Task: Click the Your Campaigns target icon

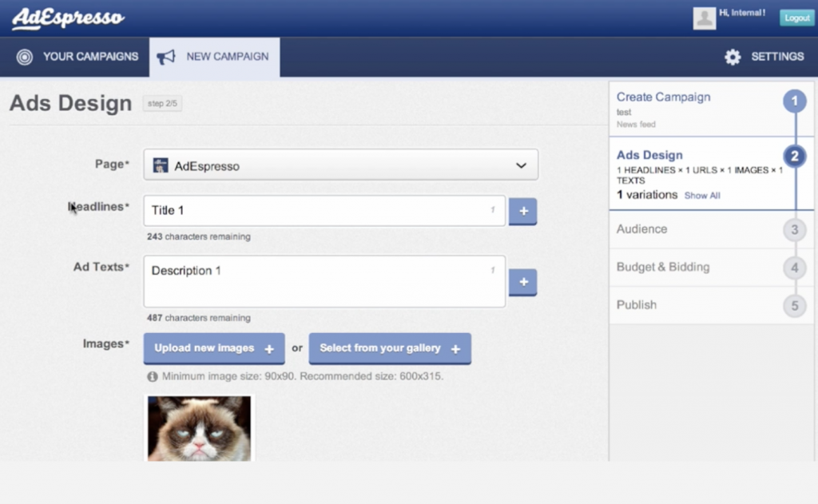Action: pyautogui.click(x=25, y=57)
